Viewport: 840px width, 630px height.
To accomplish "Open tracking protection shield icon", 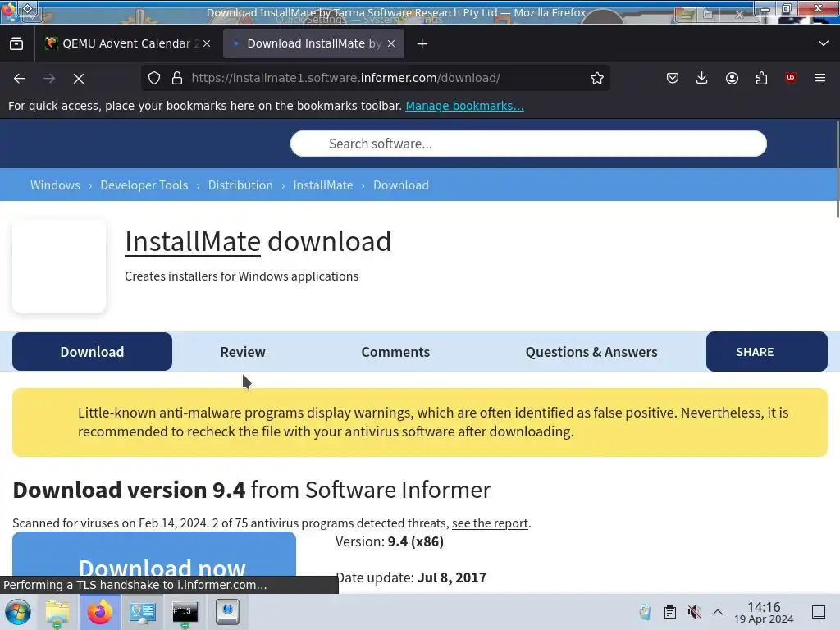I will tap(154, 78).
